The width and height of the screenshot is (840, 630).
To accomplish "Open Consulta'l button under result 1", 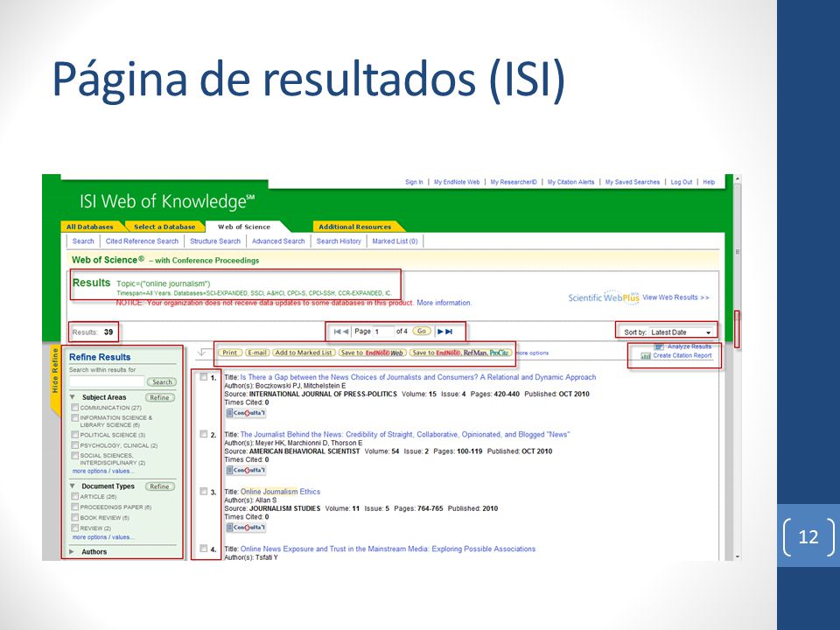I will pyautogui.click(x=245, y=413).
